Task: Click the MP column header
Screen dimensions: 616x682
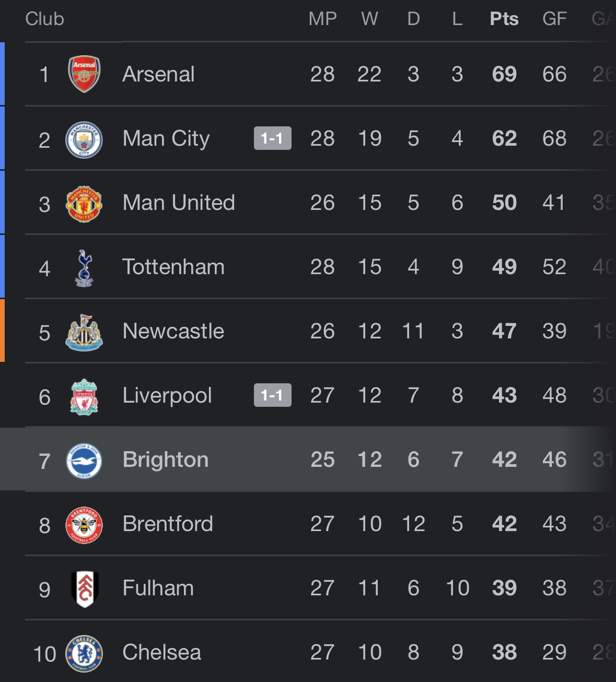Action: [322, 19]
